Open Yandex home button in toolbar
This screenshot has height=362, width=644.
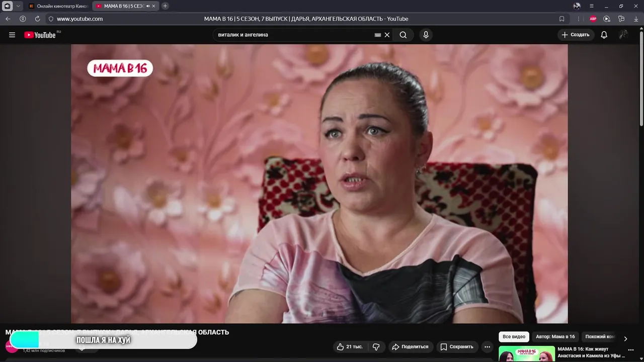pyautogui.click(x=23, y=19)
